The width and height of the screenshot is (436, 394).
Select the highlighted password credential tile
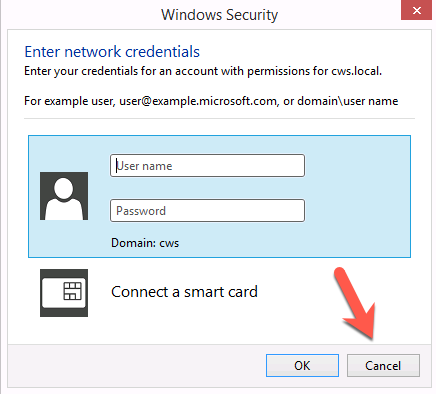click(219, 196)
